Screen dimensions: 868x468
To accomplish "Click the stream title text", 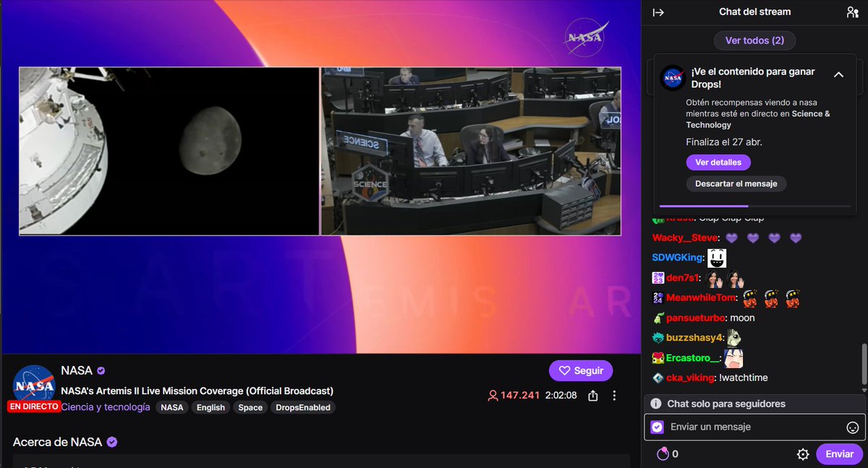I will point(197,391).
